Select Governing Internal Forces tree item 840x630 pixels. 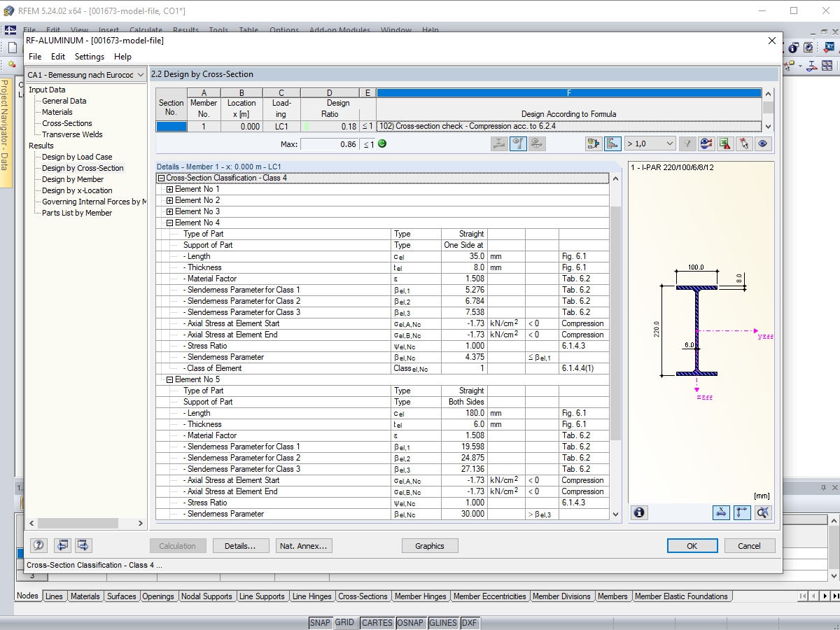pos(94,202)
